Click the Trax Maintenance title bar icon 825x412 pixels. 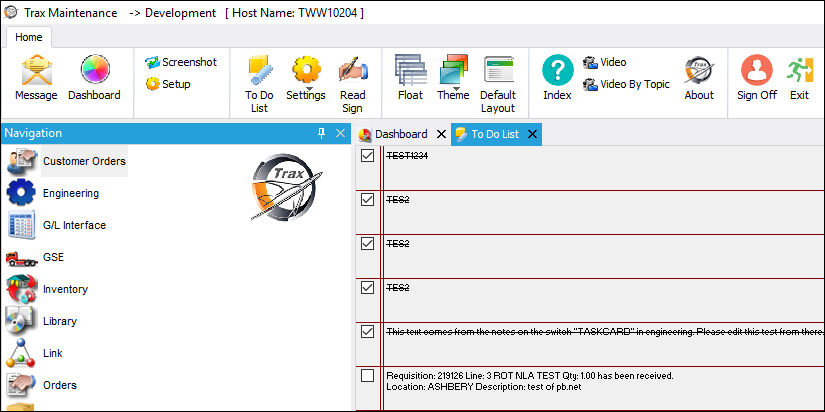point(10,12)
